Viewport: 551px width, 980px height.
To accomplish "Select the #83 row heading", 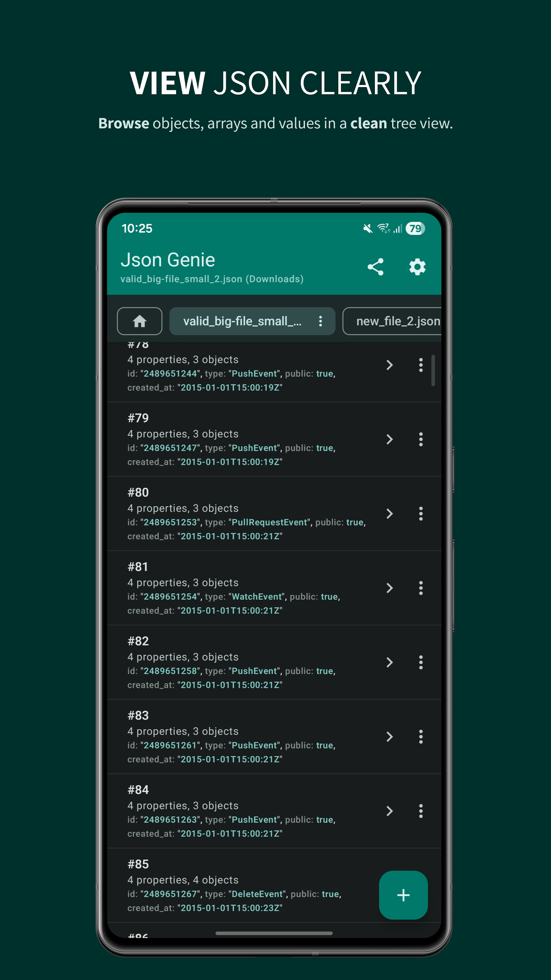I will [x=138, y=716].
